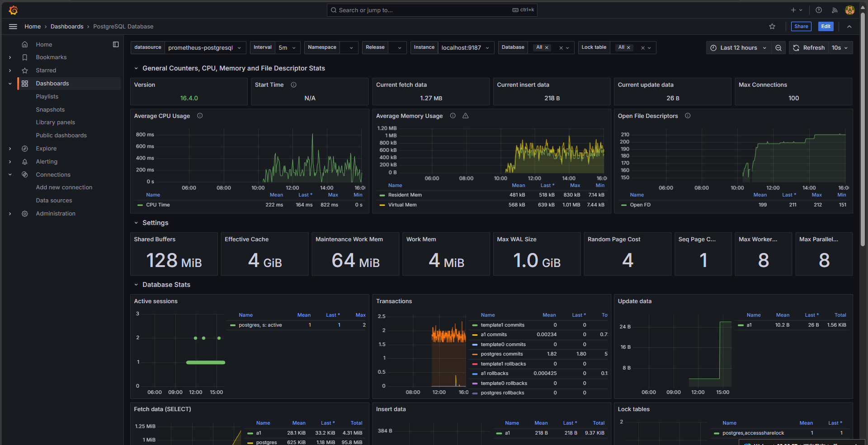Go to Data sources in sidebar
The width and height of the screenshot is (868, 445).
54,201
